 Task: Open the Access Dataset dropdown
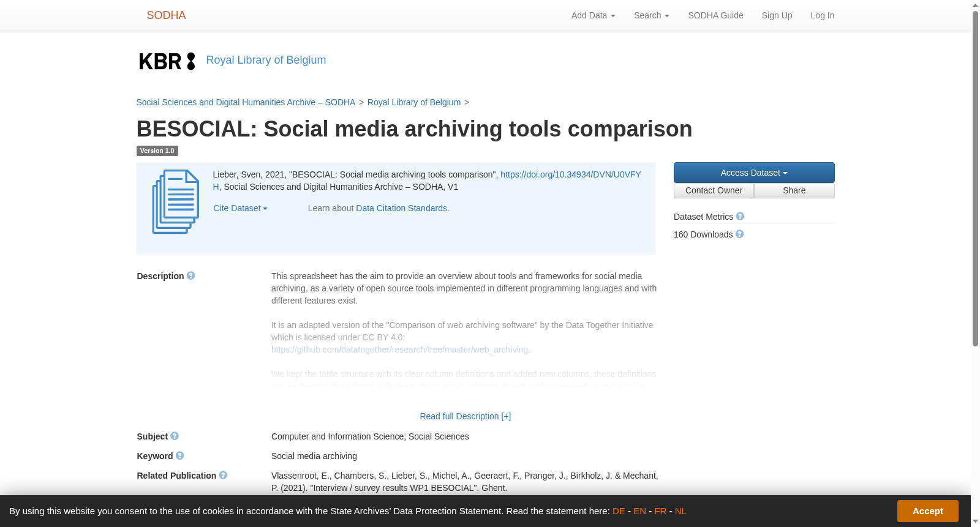[x=754, y=173]
